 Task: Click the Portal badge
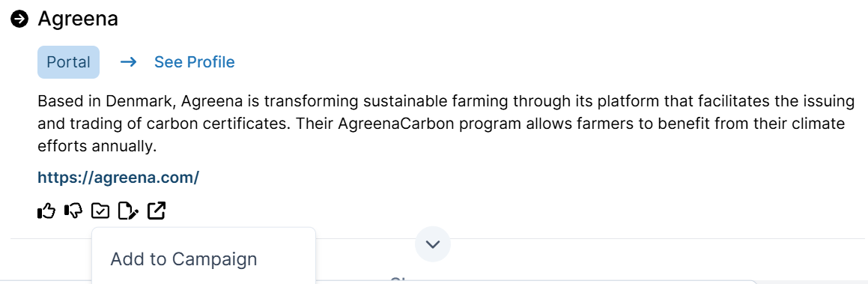69,62
